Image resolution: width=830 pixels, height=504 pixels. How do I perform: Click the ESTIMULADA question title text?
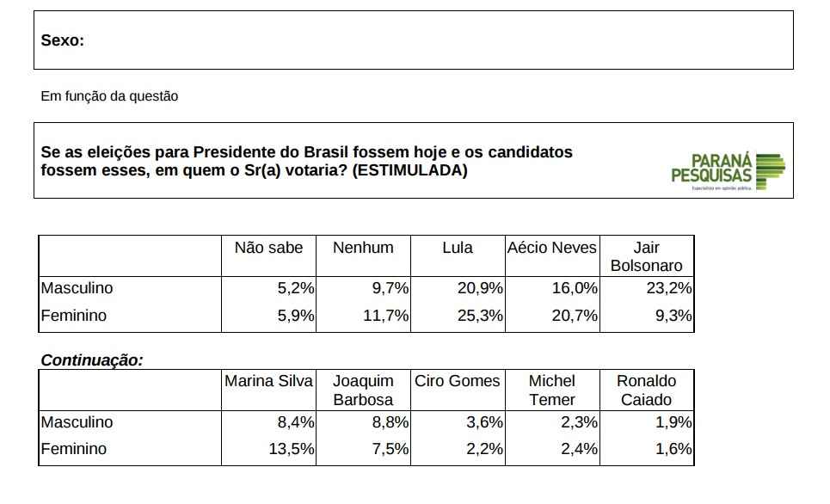306,161
